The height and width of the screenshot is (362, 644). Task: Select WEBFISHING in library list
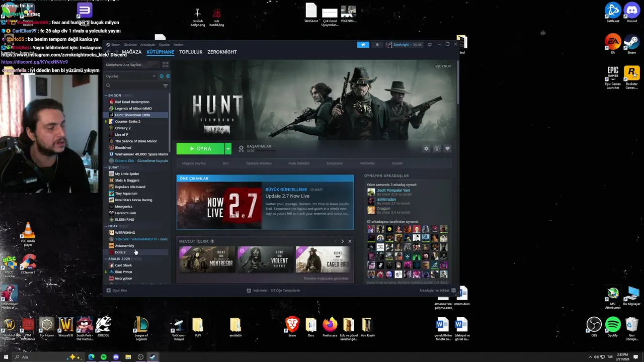(125, 233)
